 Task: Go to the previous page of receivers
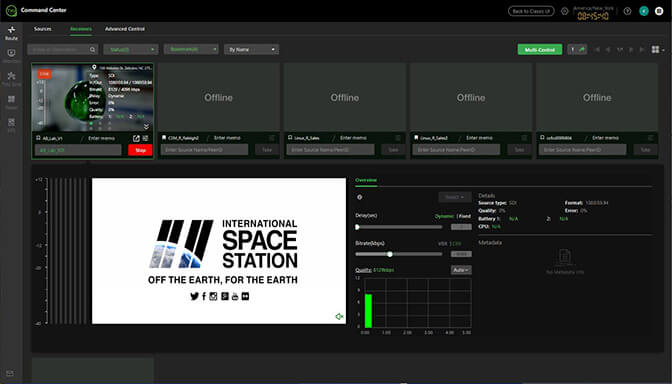[608, 50]
